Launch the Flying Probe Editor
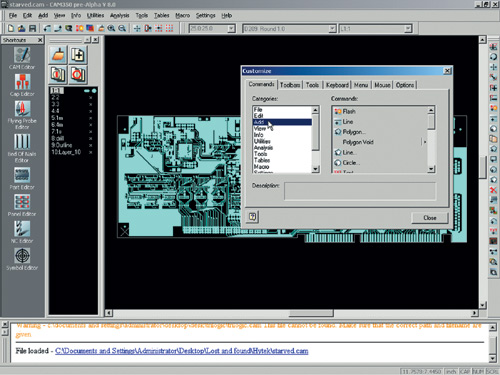This screenshot has width=500, height=375. [x=22, y=115]
